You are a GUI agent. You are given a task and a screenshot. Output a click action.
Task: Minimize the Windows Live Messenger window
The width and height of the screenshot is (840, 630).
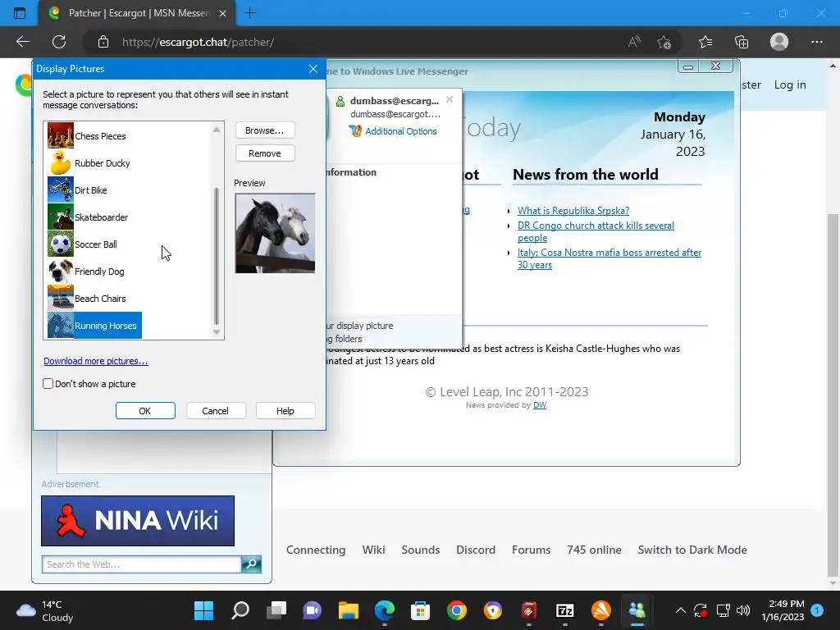point(688,66)
